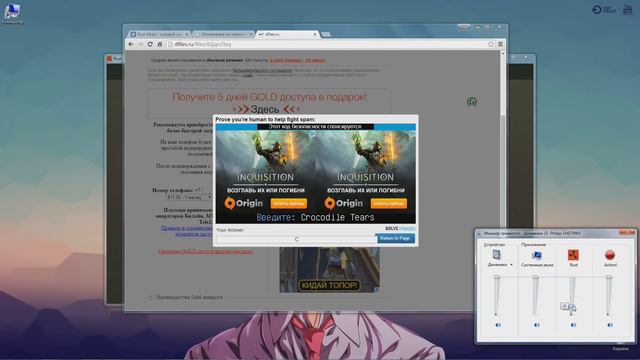Go forward using the browser forward arrow

pyautogui.click(x=140, y=44)
